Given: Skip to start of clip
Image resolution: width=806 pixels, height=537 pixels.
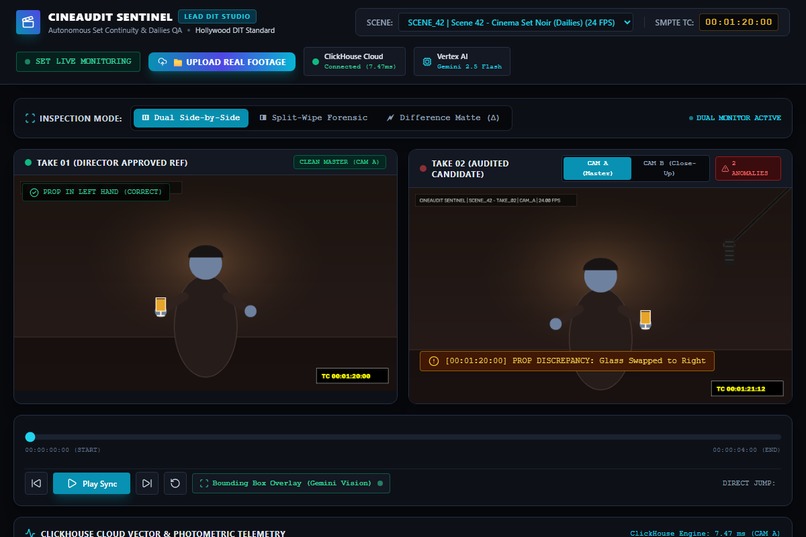Looking at the screenshot, I should 36,483.
